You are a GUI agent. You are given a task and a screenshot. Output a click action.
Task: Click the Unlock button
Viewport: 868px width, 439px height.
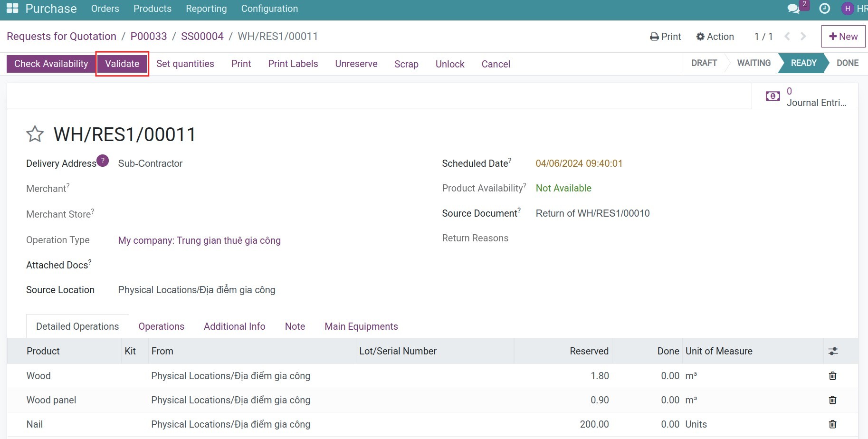pos(450,64)
